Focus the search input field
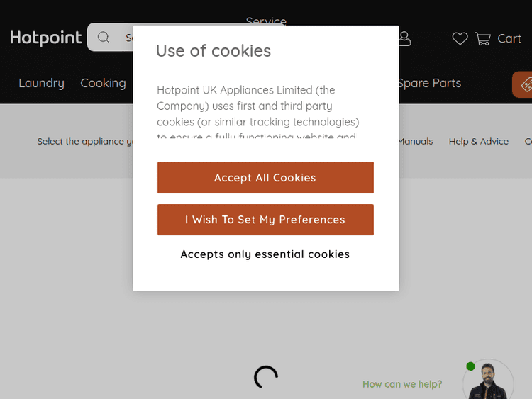Viewport: 532px width, 399px height. click(x=128, y=38)
